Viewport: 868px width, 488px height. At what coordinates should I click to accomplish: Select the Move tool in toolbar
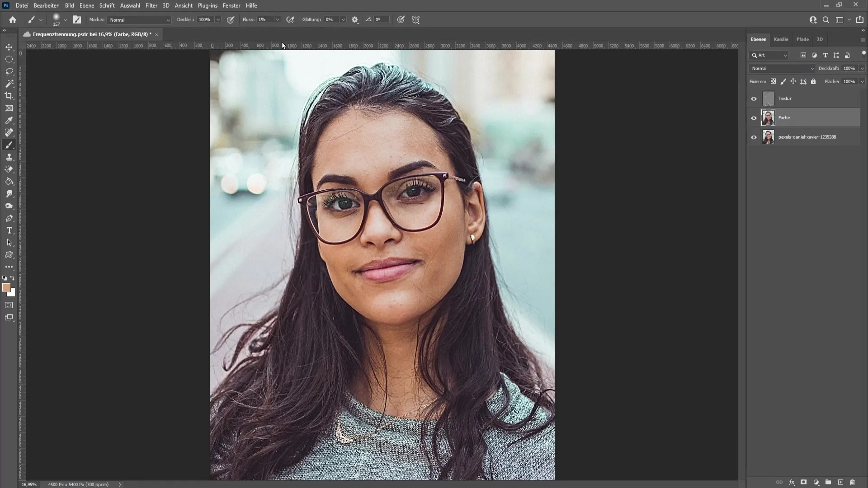9,47
